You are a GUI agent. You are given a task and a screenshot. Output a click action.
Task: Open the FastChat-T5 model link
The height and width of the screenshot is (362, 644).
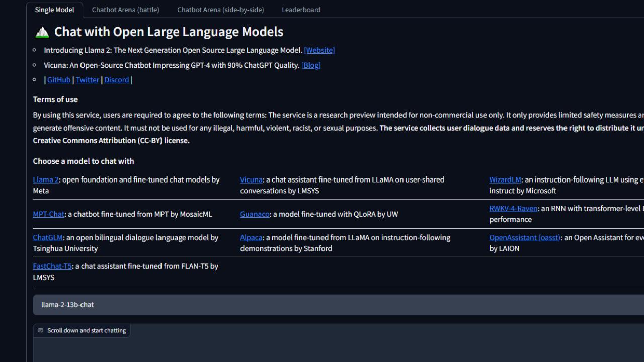[52, 266]
